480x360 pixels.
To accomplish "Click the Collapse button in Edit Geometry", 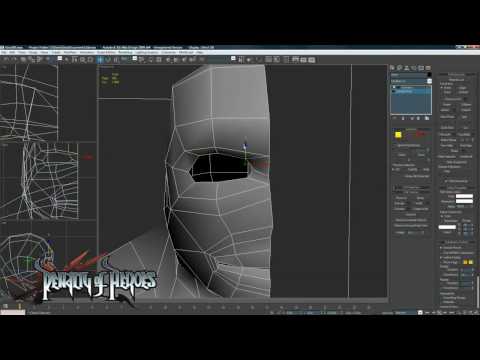I will (466, 105).
